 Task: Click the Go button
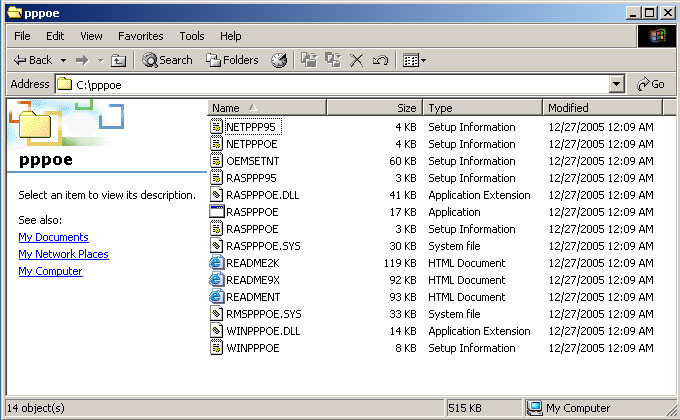pos(651,84)
